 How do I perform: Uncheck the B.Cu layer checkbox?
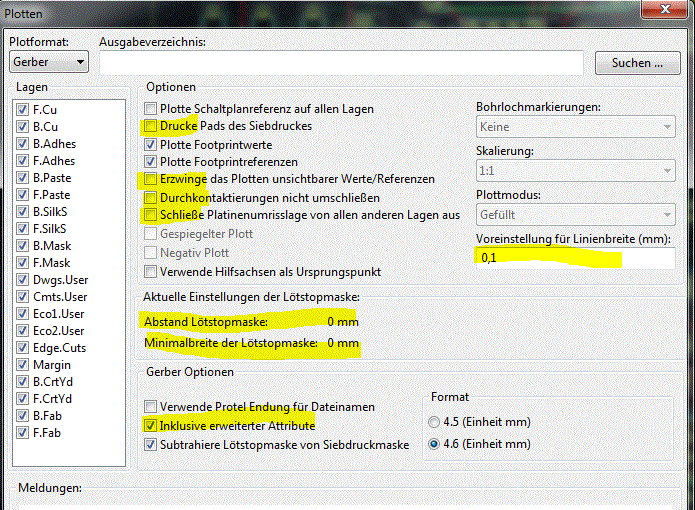pos(22,127)
